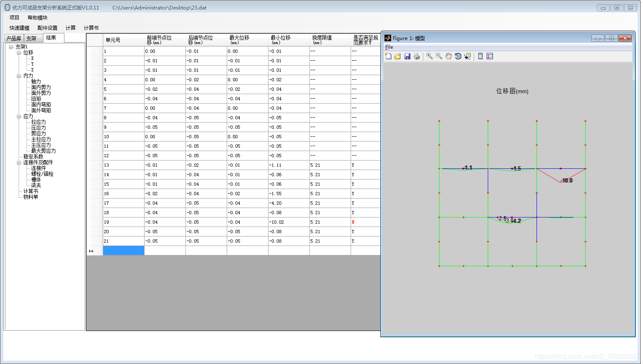
Task: Select 梁夹 tree item
Action: pyautogui.click(x=36, y=186)
